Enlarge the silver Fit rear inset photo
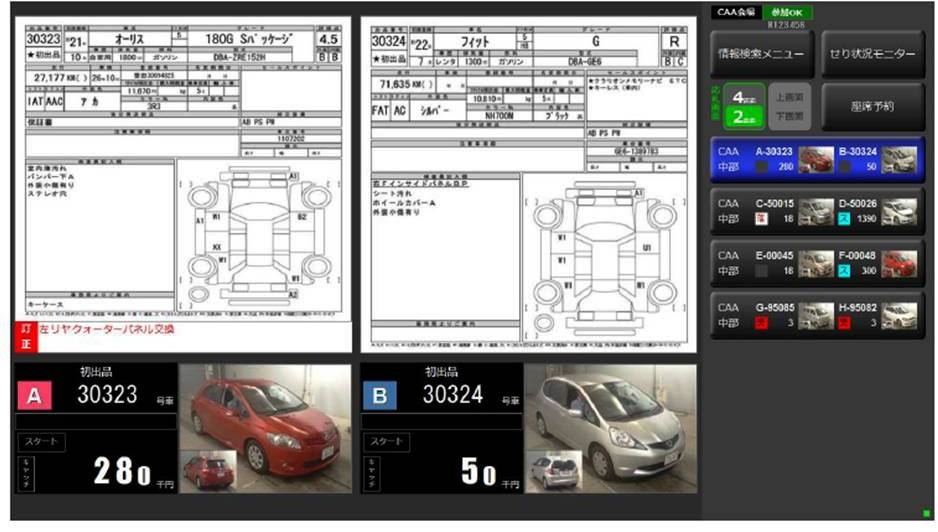This screenshot has height=532, width=938. (x=554, y=471)
